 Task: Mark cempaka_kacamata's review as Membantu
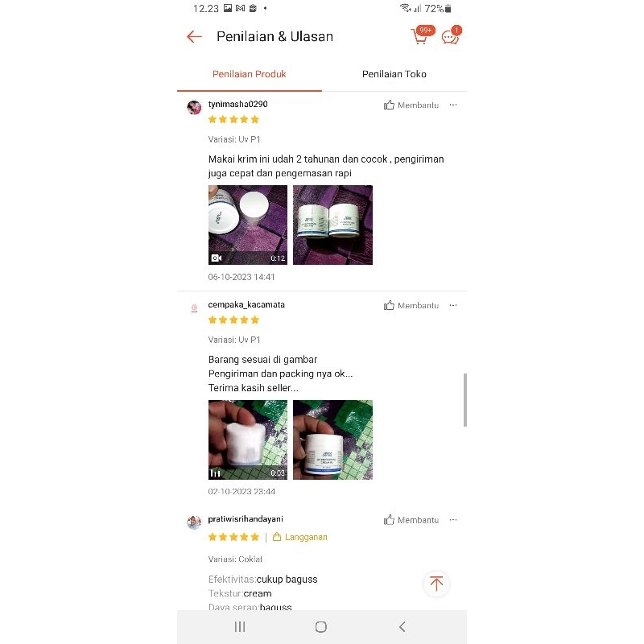point(411,306)
